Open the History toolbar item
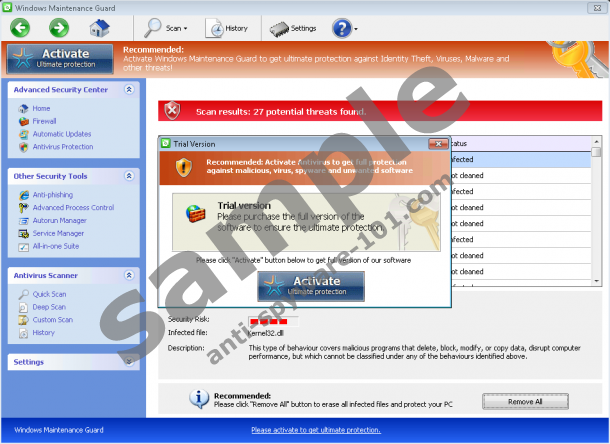This screenshot has width=610, height=444. (227, 28)
